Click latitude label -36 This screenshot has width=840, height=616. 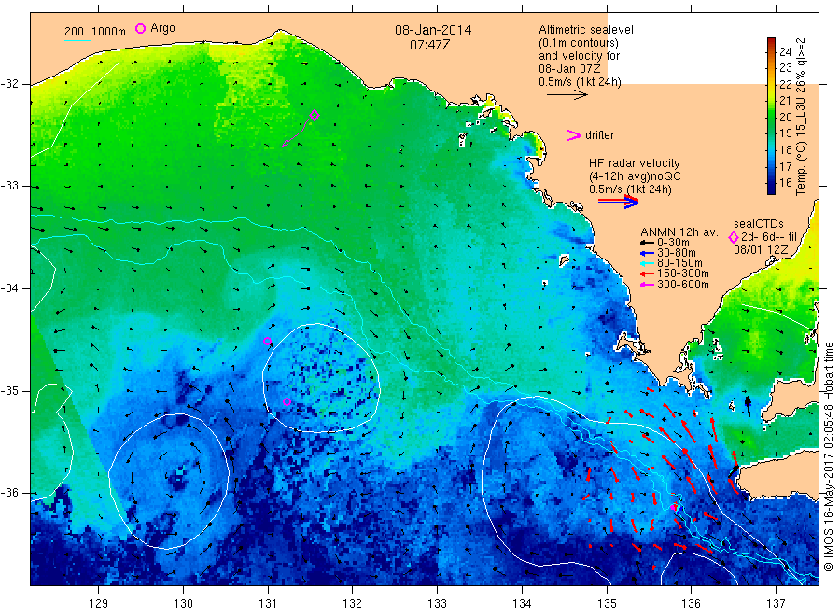point(9,493)
